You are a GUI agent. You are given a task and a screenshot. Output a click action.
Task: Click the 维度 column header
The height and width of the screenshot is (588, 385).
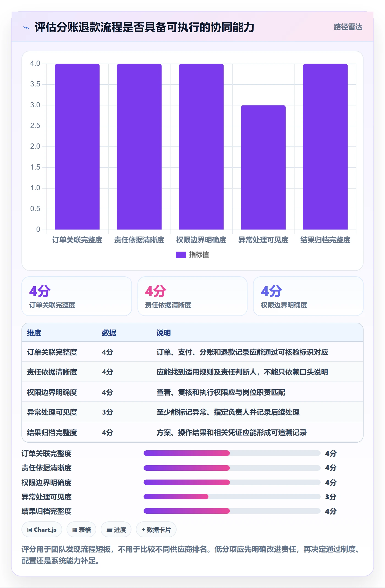(34, 333)
